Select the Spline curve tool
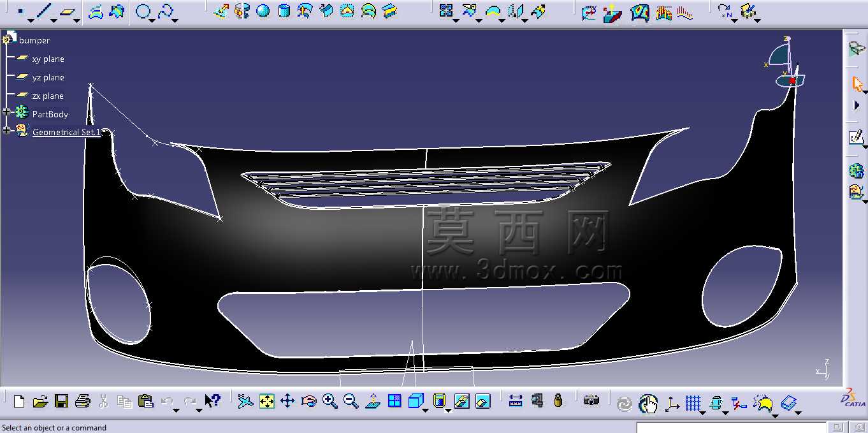Screen dimensions: 868x433 point(166,11)
